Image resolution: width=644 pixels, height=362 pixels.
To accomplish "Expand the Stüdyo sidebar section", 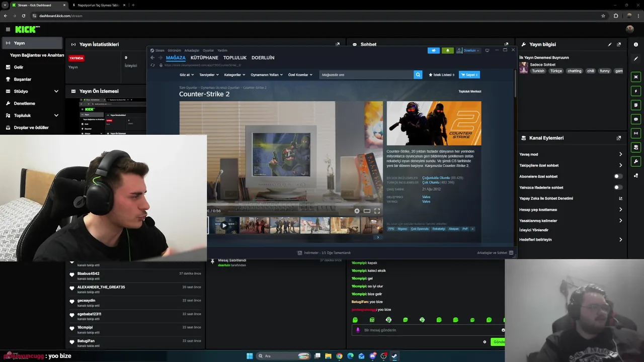I will [x=32, y=92].
